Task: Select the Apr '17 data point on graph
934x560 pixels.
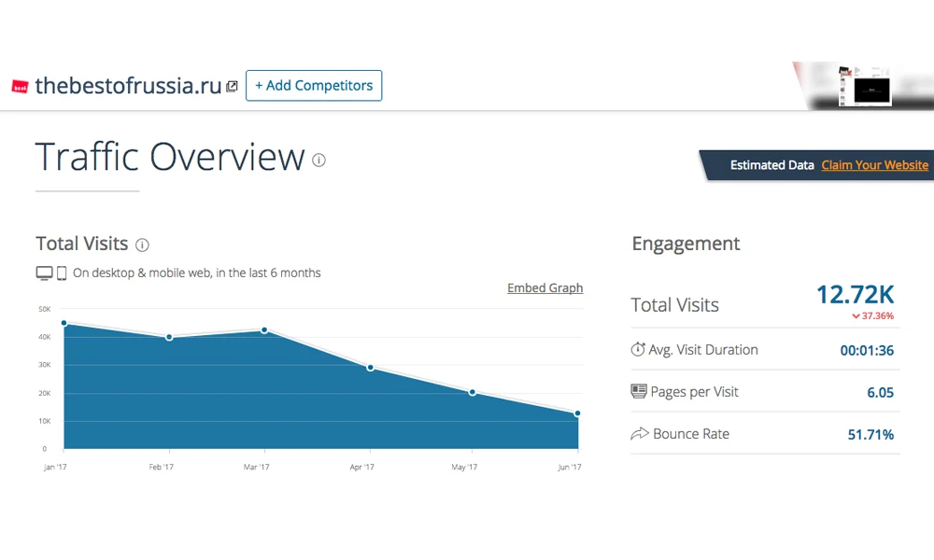Action: pos(370,368)
